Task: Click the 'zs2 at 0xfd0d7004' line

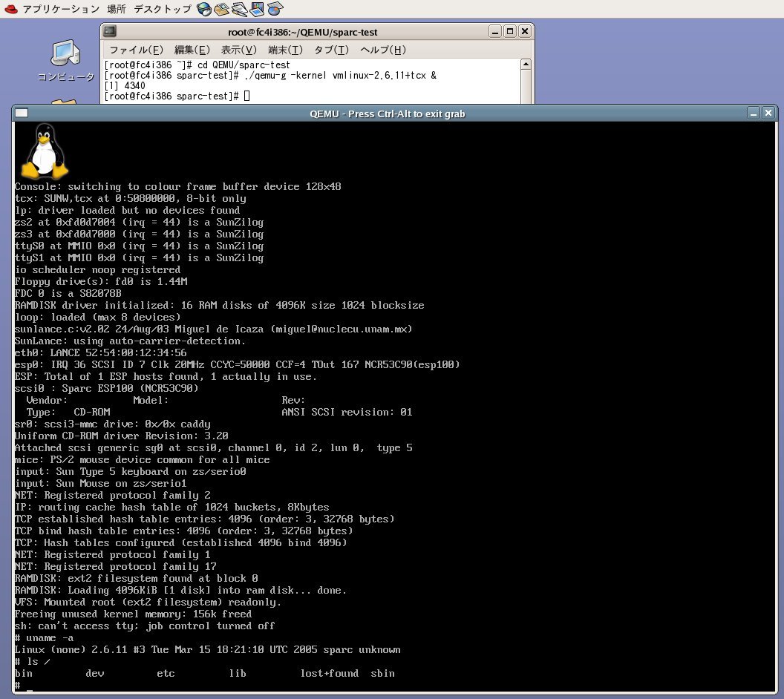Action: pyautogui.click(x=139, y=223)
